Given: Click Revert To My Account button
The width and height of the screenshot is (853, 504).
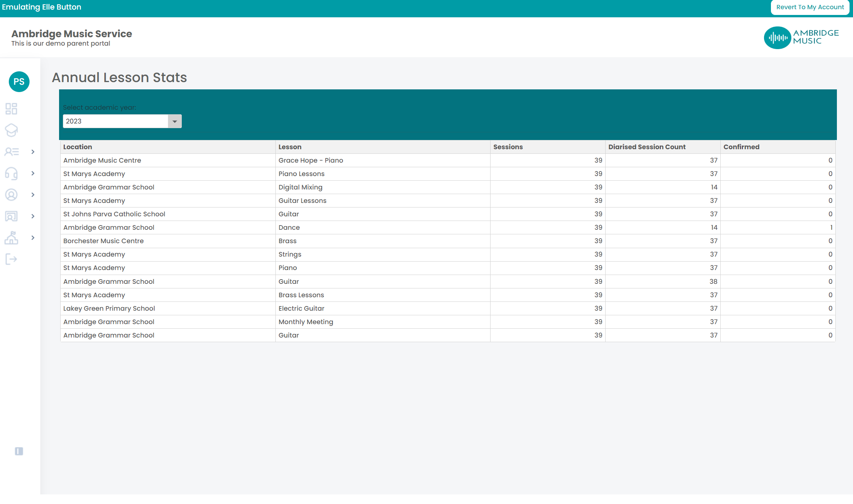Looking at the screenshot, I should tap(810, 7).
